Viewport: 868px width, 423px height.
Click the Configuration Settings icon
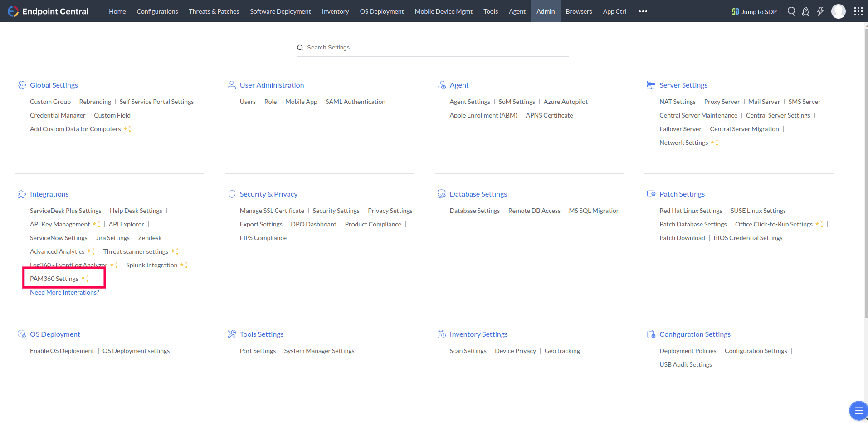click(x=651, y=334)
